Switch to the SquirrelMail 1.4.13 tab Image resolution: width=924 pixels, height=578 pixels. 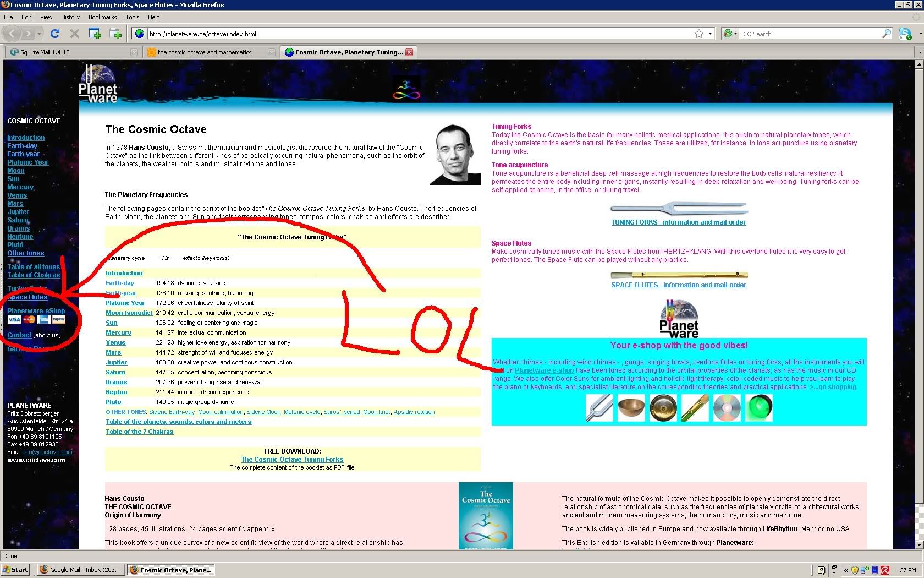73,52
